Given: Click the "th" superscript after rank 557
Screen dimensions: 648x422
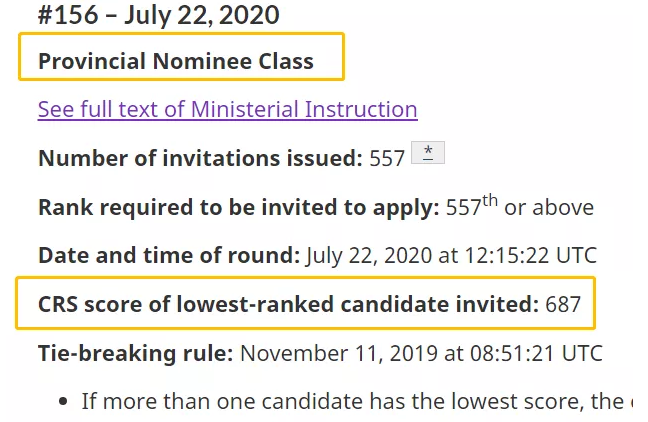Looking at the screenshot, I should [490, 201].
